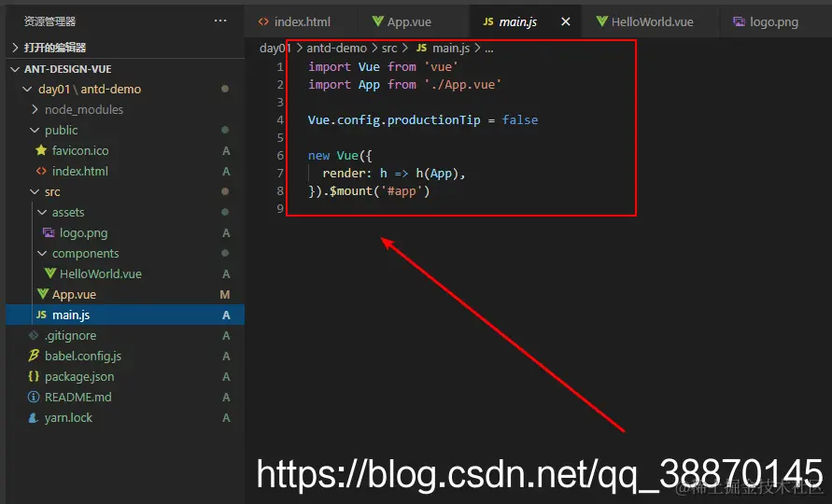This screenshot has height=504, width=832.
Task: Click line number 1 in the gutter
Action: click(x=280, y=67)
